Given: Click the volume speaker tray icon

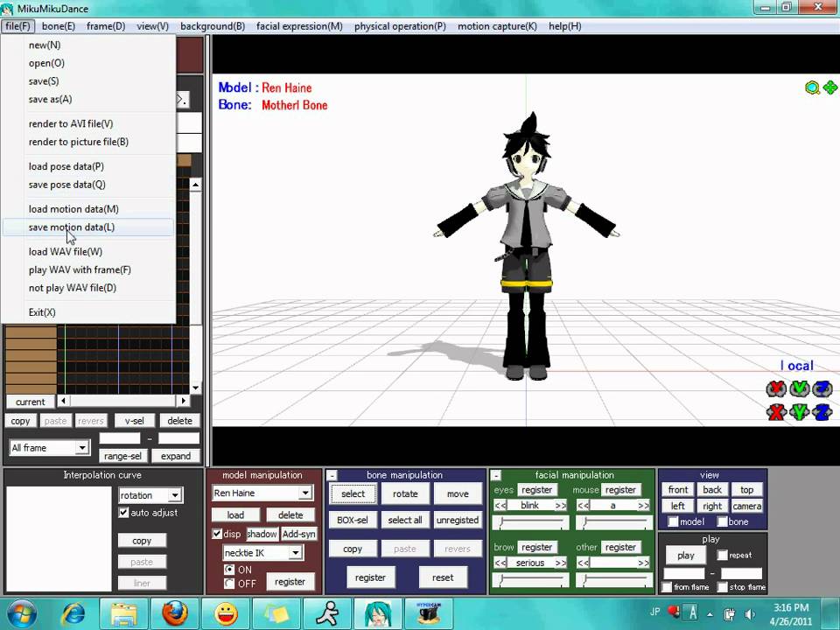Looking at the screenshot, I should click(x=750, y=614).
